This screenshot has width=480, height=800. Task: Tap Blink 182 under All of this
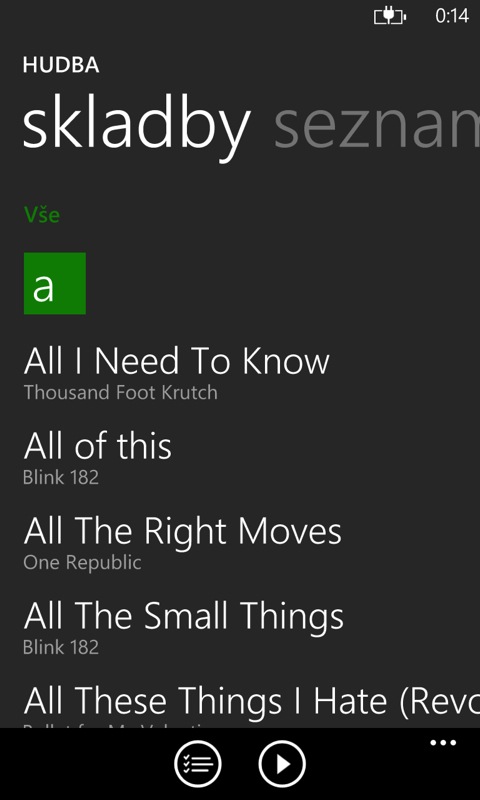61,478
